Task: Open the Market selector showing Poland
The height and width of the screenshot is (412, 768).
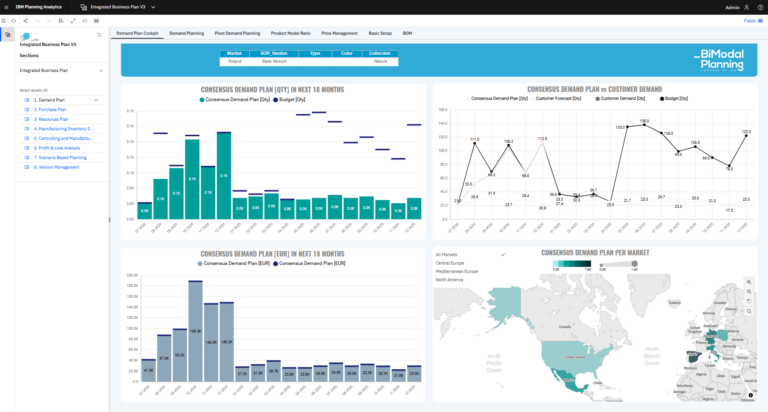Action: [234, 61]
